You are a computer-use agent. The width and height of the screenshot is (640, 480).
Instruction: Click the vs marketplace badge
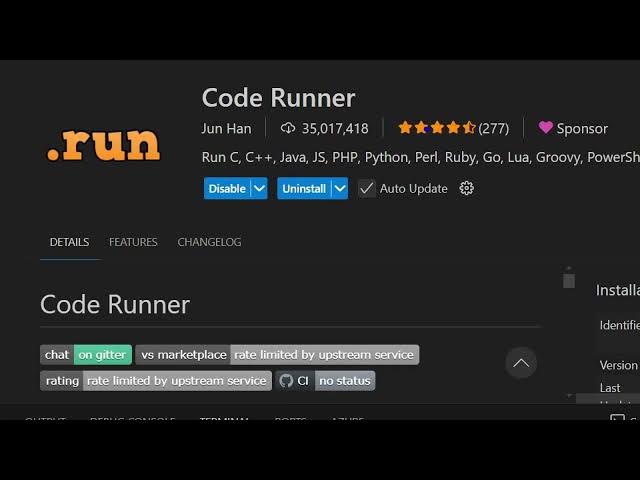tap(277, 355)
